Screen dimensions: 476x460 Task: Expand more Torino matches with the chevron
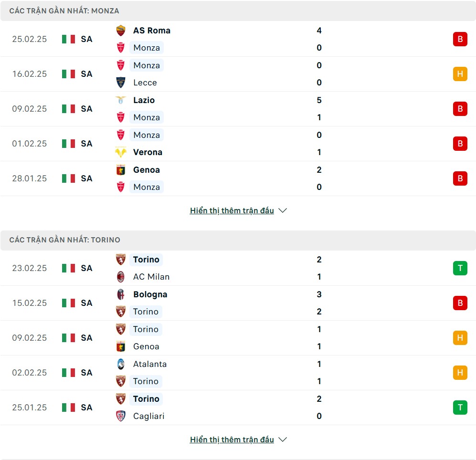(x=283, y=439)
